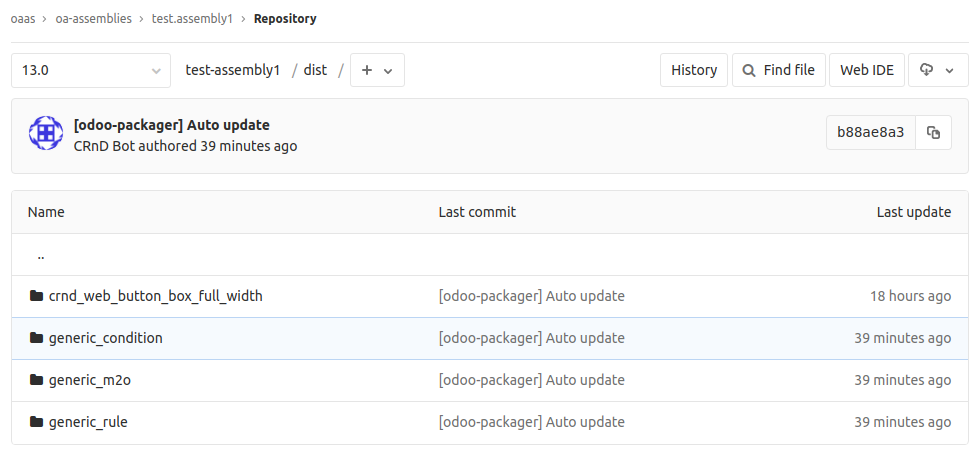Open the [odoo-packager] Auto update commit title
The image size is (976, 454).
pyautogui.click(x=171, y=125)
